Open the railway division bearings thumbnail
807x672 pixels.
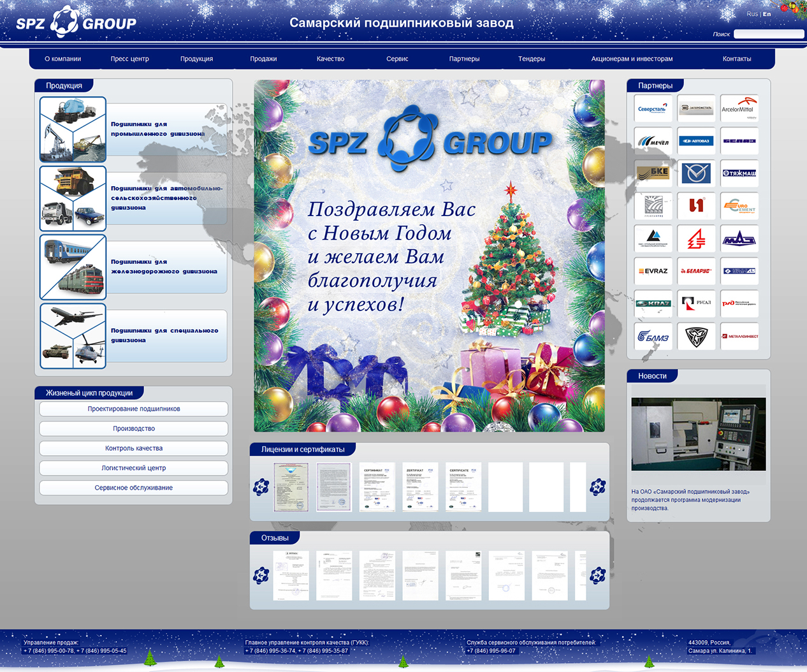73,267
